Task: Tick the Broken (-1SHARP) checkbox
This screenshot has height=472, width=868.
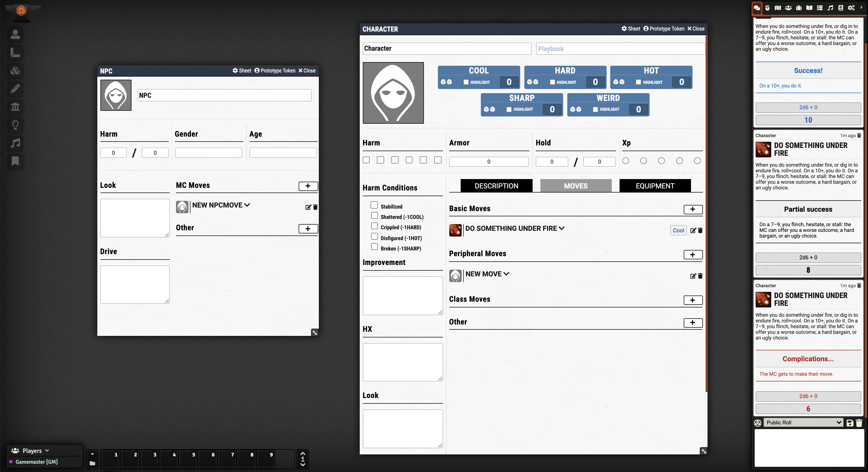Action: (x=374, y=247)
